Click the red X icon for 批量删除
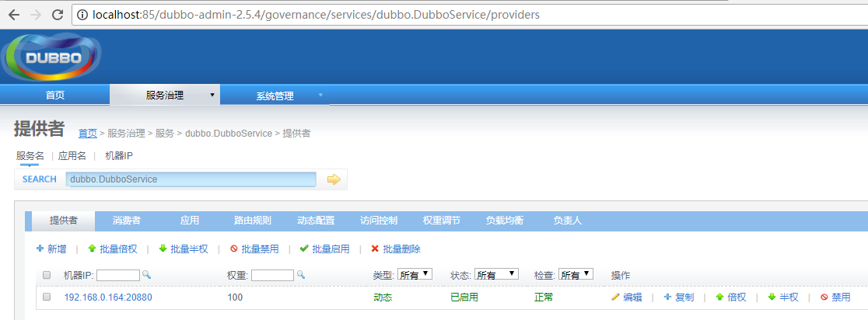868x320 pixels. click(375, 249)
